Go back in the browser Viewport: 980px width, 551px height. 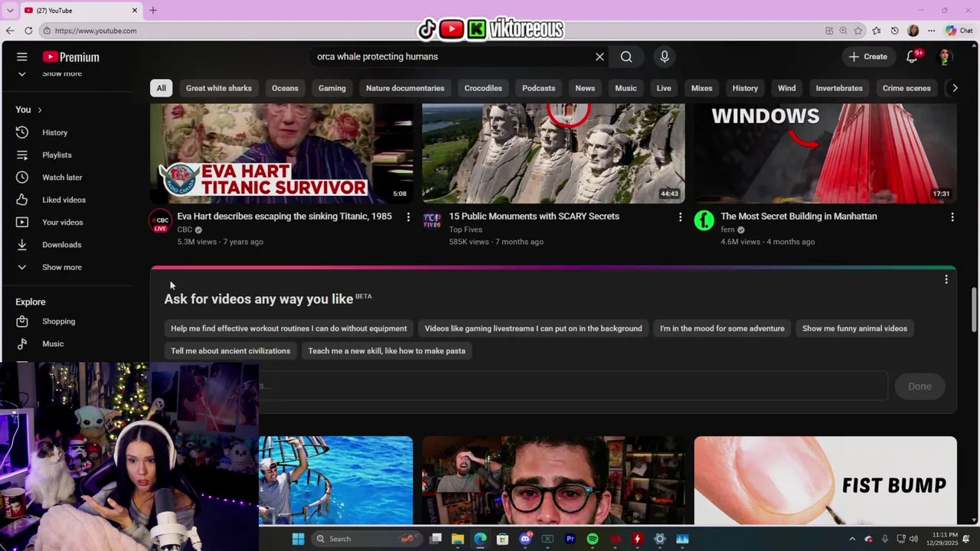[x=10, y=31]
